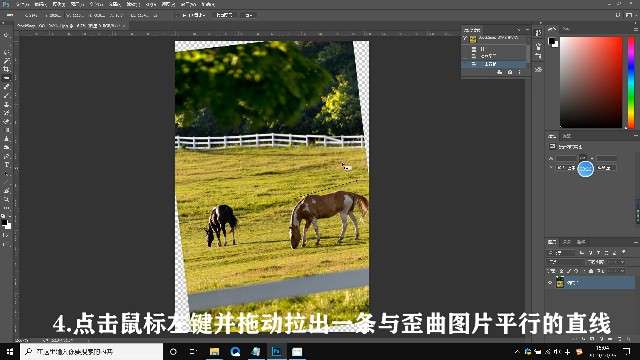
Task: Expand the layer kind filter dropdown
Action: click(561, 253)
